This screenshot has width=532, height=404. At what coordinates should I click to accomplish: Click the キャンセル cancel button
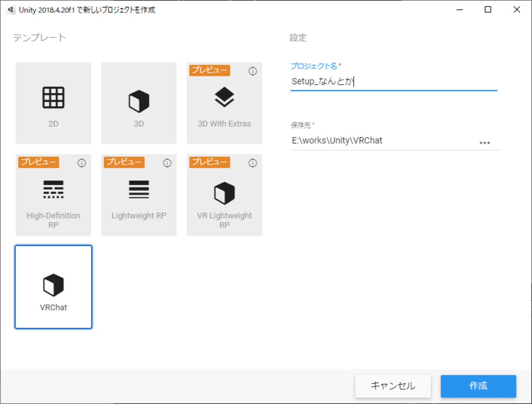[x=393, y=386]
